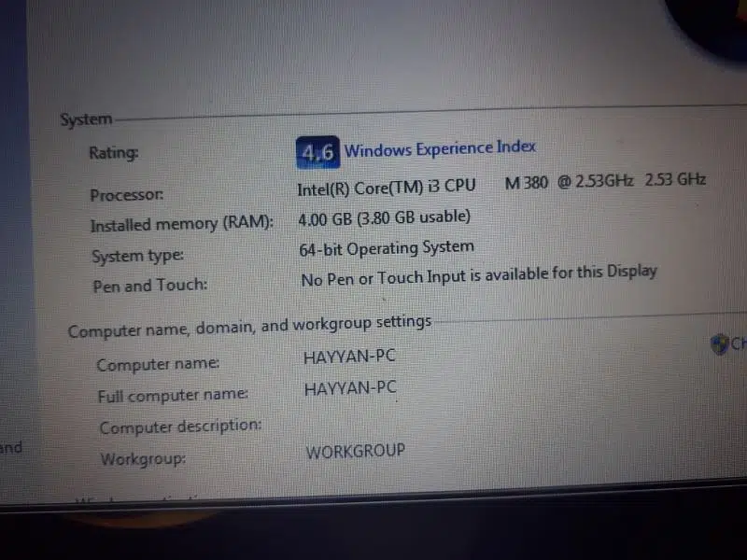Select the 'Rating:' label
This screenshot has height=560, width=747.
click(114, 153)
